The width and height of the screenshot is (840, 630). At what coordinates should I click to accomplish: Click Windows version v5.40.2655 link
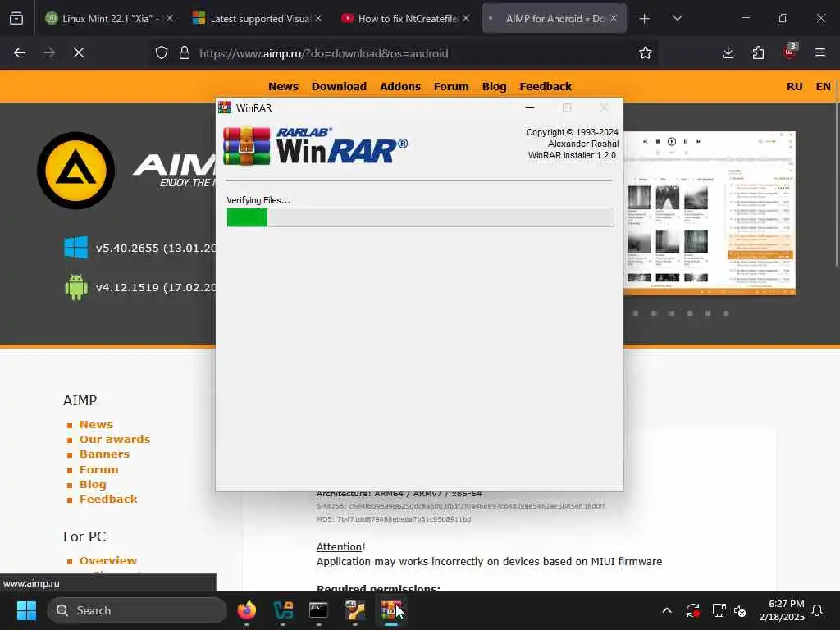(156, 249)
